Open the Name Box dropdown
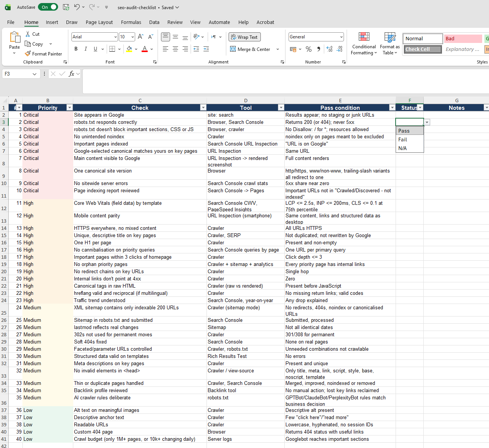The width and height of the screenshot is (489, 448). [x=35, y=74]
